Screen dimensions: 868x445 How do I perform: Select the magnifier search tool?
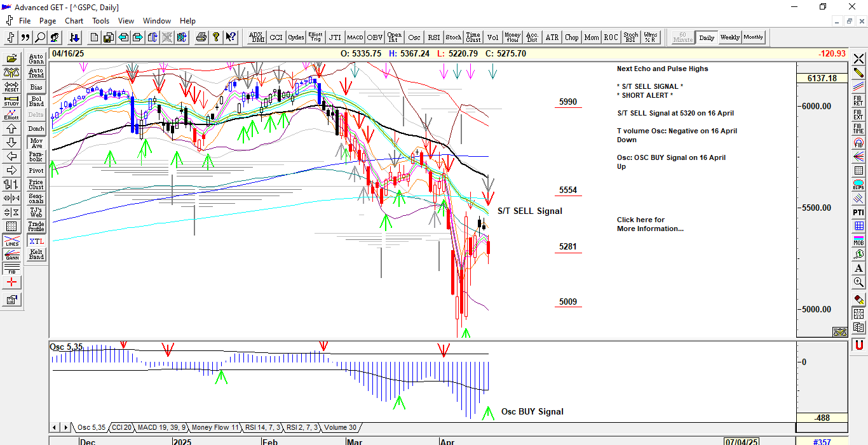pos(40,37)
